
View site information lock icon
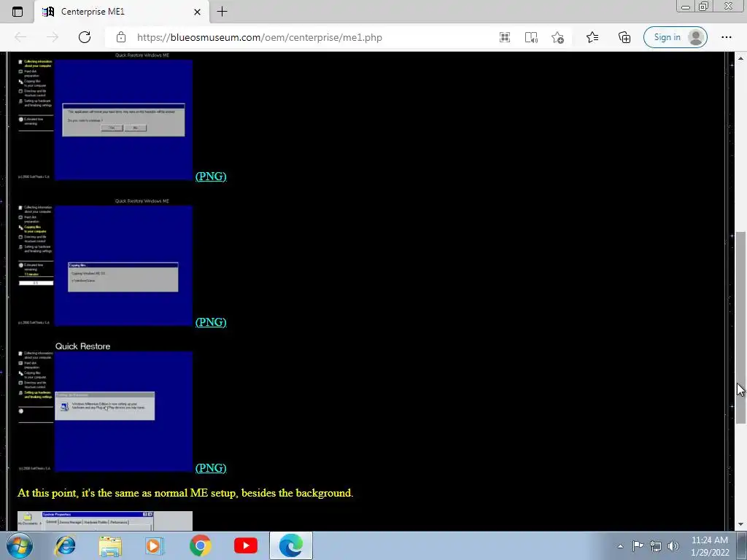(x=121, y=37)
